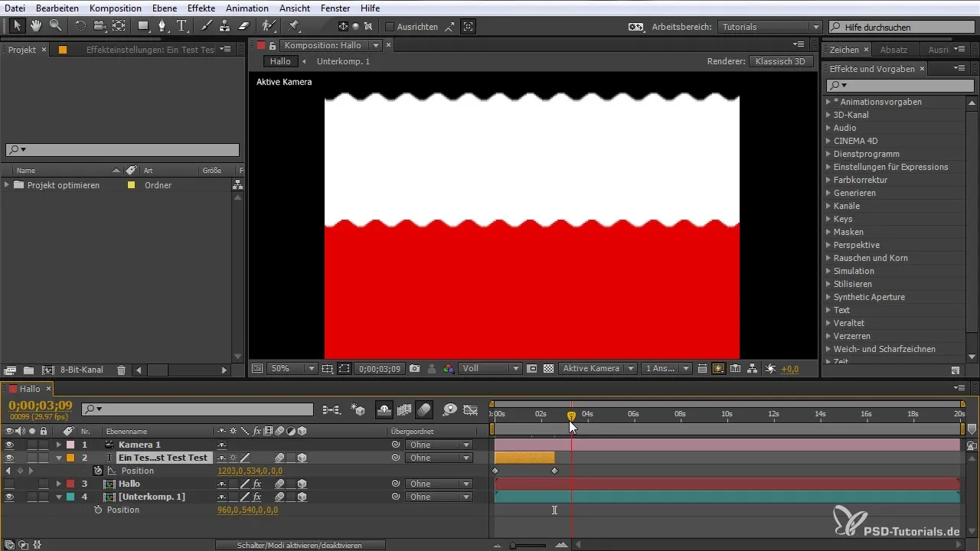Click the Klassisch 3D renderer button
The image size is (980, 551).
click(781, 61)
